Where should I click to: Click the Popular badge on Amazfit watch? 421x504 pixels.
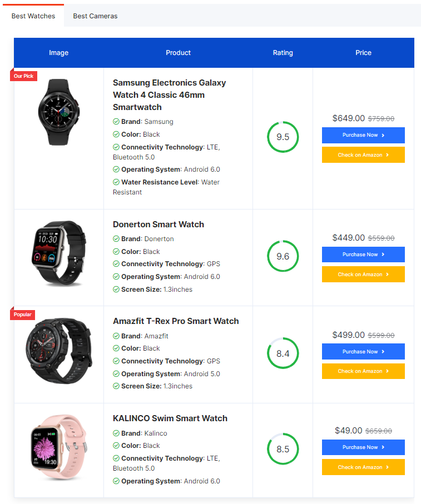22,315
